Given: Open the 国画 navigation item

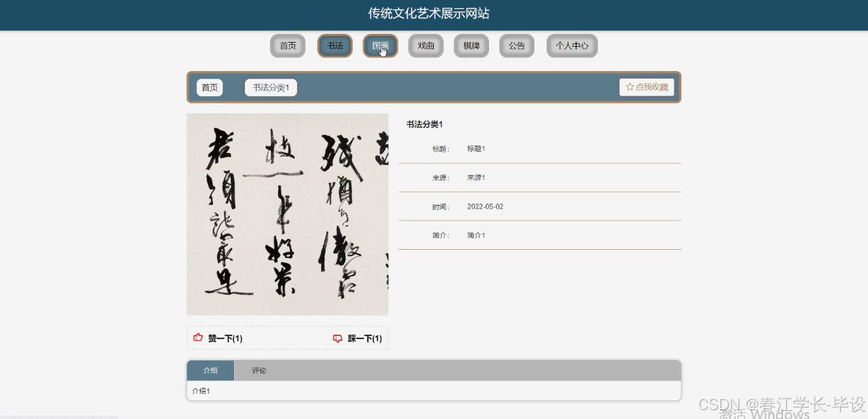Looking at the screenshot, I should (x=380, y=46).
